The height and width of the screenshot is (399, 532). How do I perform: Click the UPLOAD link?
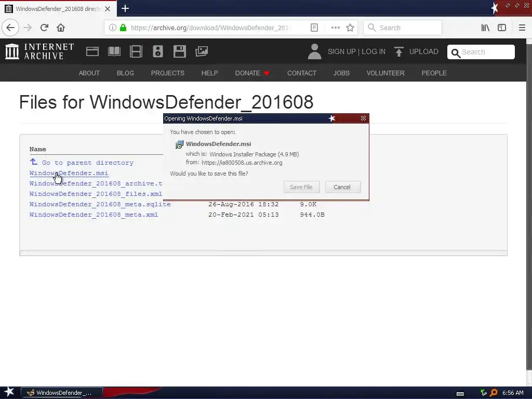(x=424, y=51)
